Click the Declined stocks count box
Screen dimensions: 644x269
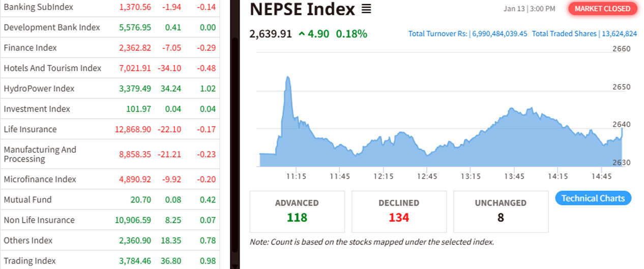(399, 211)
